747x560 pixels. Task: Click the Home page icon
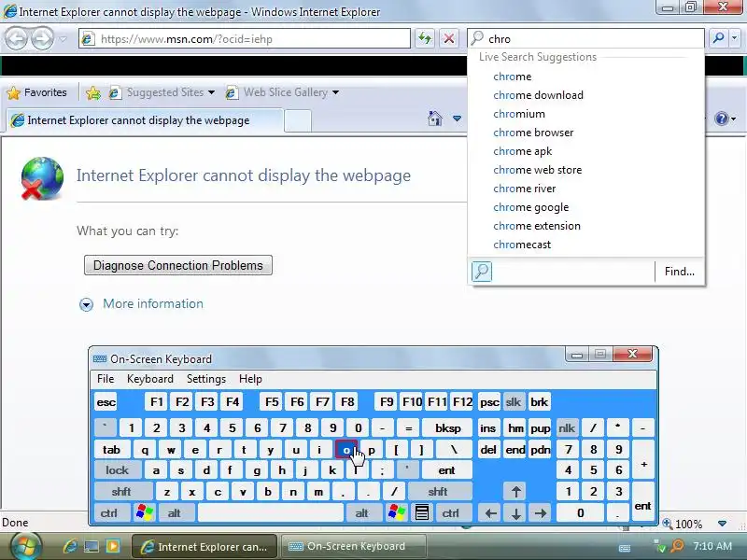coord(434,119)
